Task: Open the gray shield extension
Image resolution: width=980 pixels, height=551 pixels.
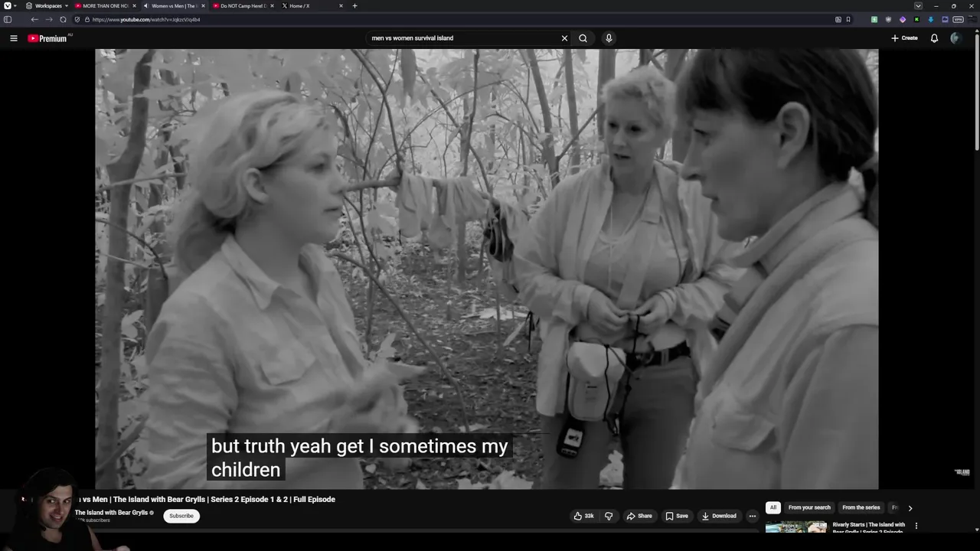Action: [x=888, y=19]
